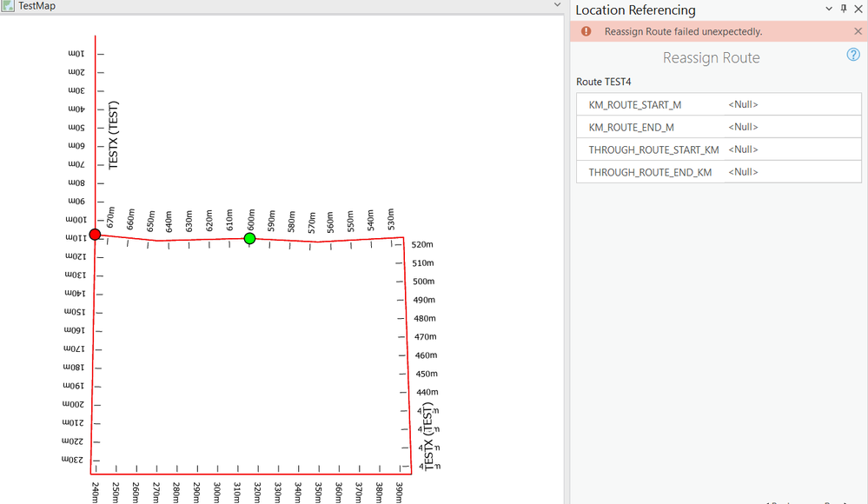The width and height of the screenshot is (868, 504).
Task: Click the green marker on the route
Action: point(249,238)
